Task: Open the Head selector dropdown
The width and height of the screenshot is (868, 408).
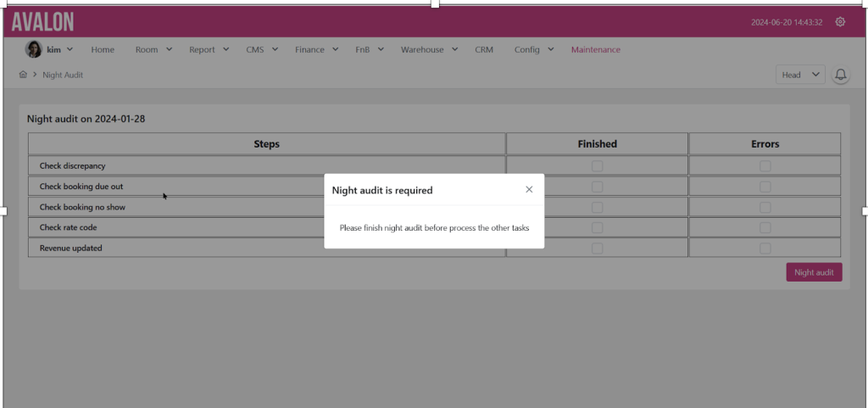Action: point(800,75)
